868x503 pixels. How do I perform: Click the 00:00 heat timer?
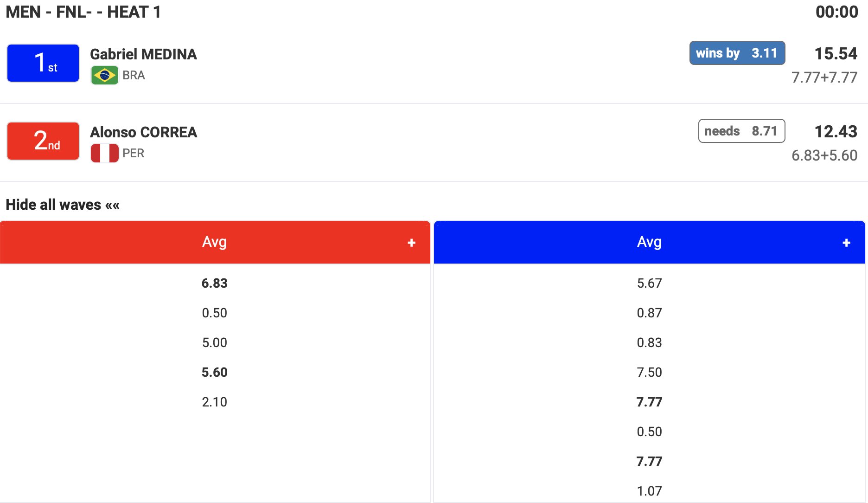pyautogui.click(x=836, y=12)
